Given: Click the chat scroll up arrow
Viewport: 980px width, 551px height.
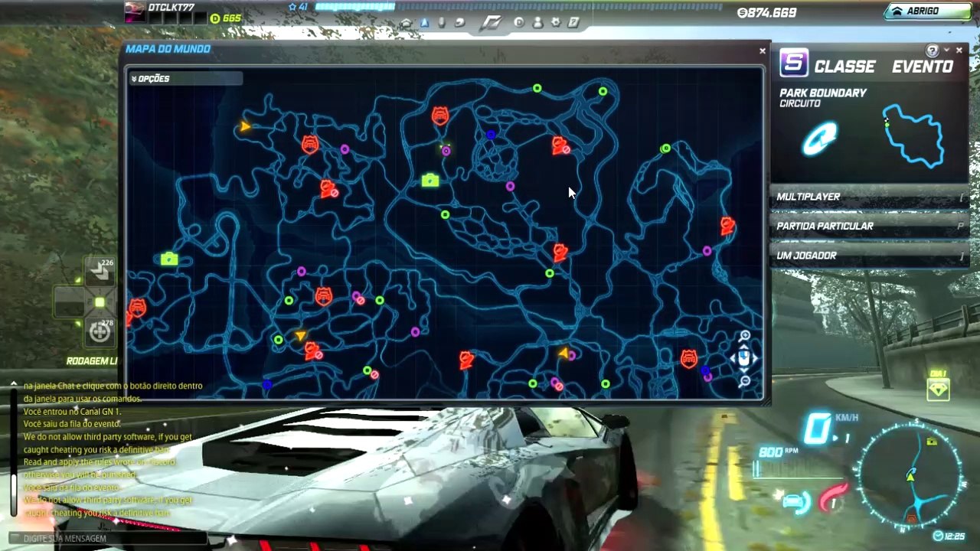Looking at the screenshot, I should (x=13, y=384).
